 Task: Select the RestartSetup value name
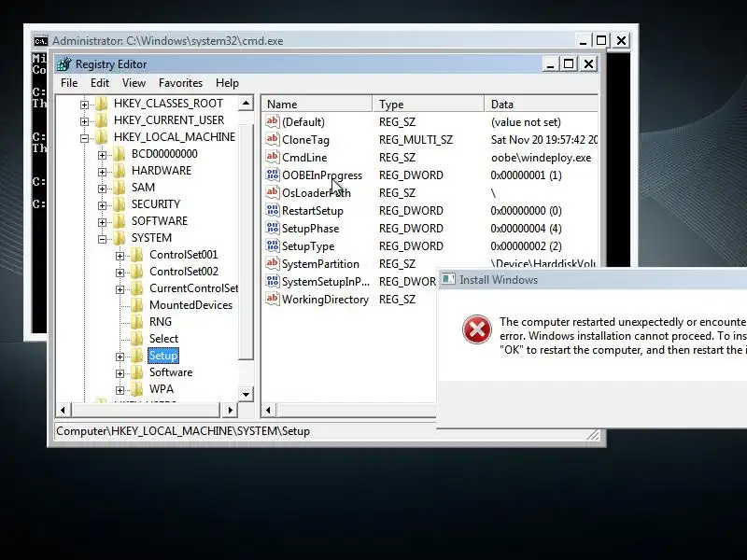click(x=313, y=211)
